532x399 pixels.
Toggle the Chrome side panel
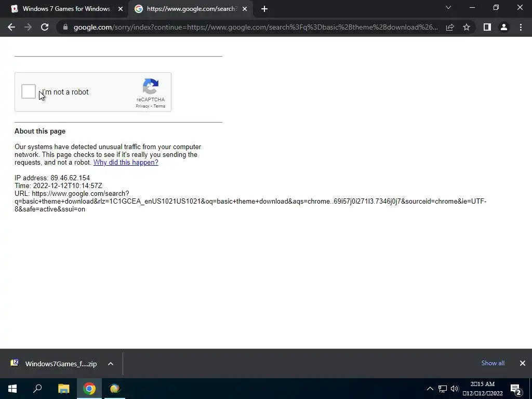[487, 27]
